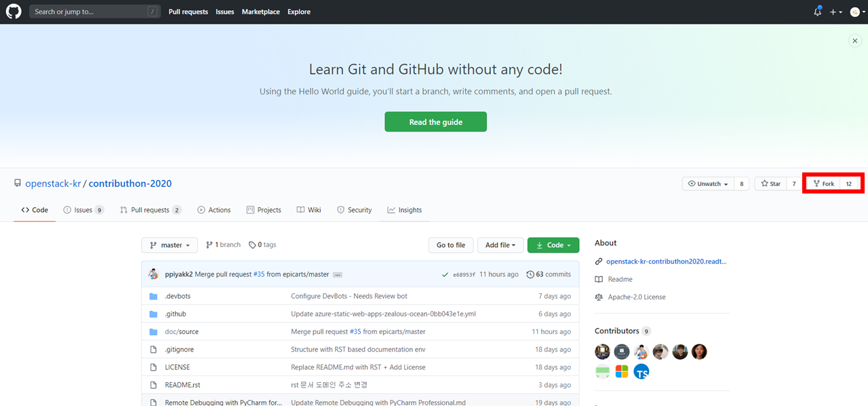Click the TS contributor avatar
Screen dimensions: 868x406
pos(642,371)
